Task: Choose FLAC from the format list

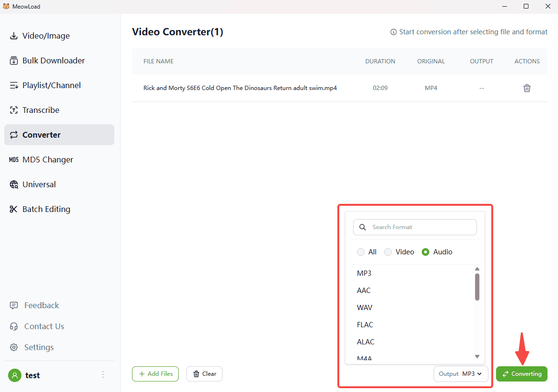Action: point(365,325)
